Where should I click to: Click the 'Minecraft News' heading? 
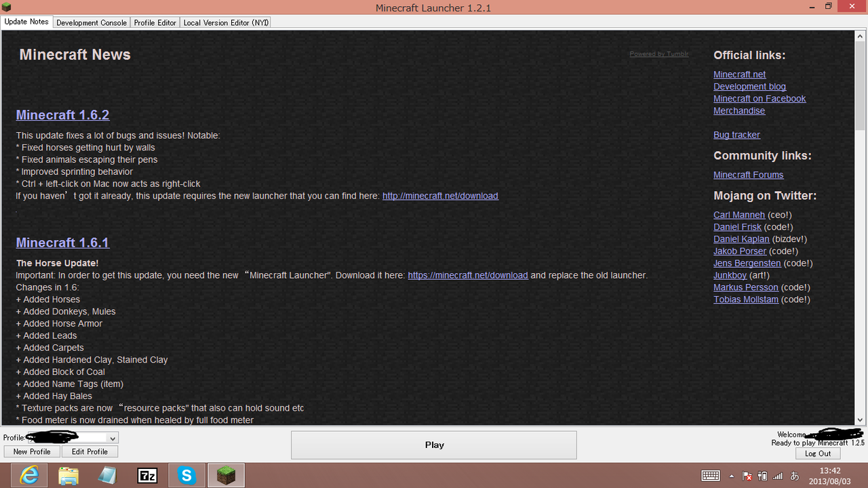(x=75, y=55)
